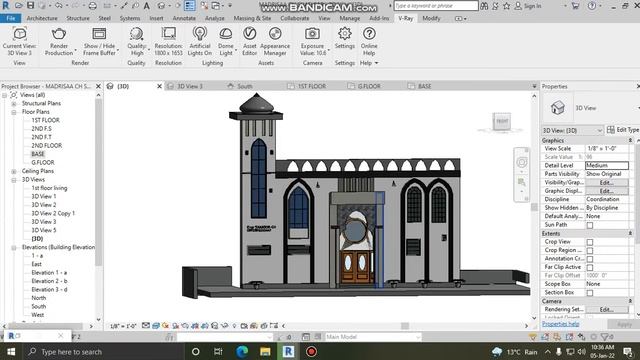
Task: Enable the Crop View checkbox
Action: tap(590, 242)
